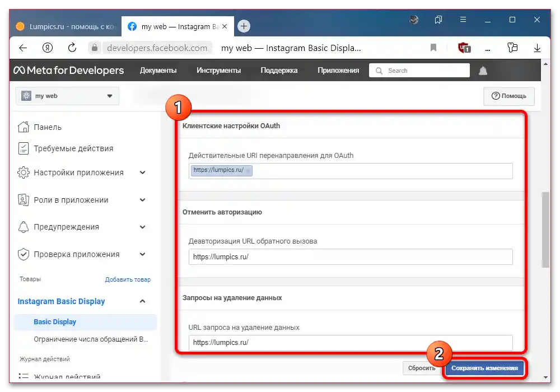Go to Панель in the sidebar
The width and height of the screenshot is (560, 392).
point(48,127)
